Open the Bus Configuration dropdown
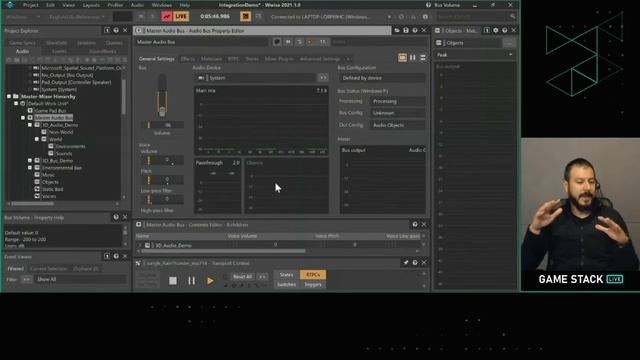The width and height of the screenshot is (640, 360). point(382,78)
